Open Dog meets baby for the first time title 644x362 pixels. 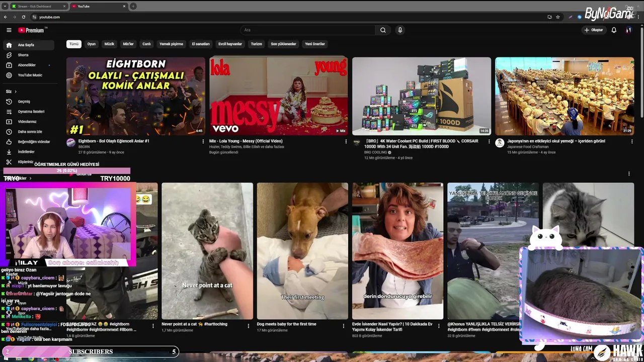(x=286, y=324)
